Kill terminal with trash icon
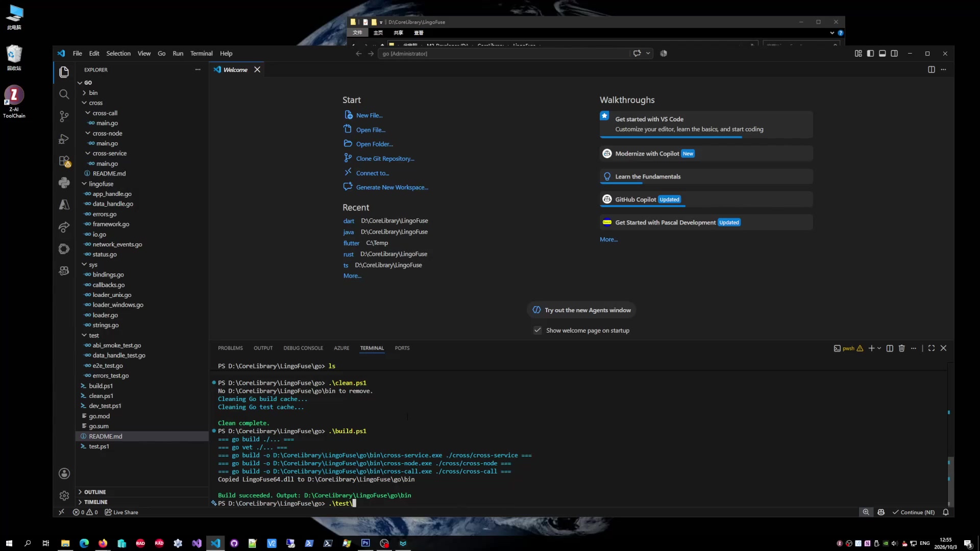980x551 pixels. 901,348
